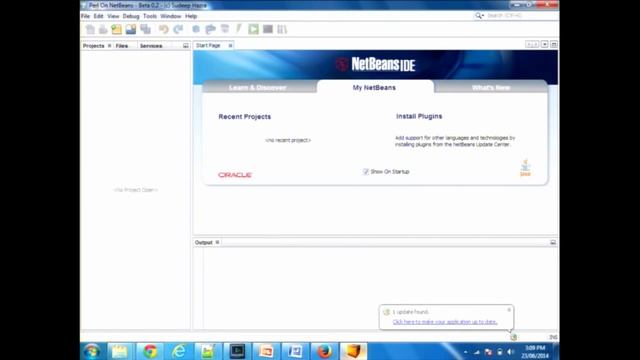The width and height of the screenshot is (640, 360).
Task: Click the Install Plugins heading link
Action: [x=419, y=116]
